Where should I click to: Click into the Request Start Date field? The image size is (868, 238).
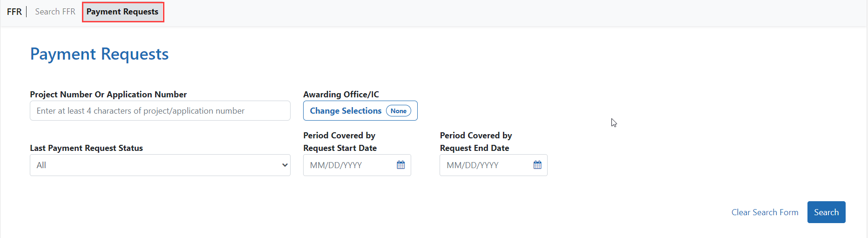click(349, 165)
